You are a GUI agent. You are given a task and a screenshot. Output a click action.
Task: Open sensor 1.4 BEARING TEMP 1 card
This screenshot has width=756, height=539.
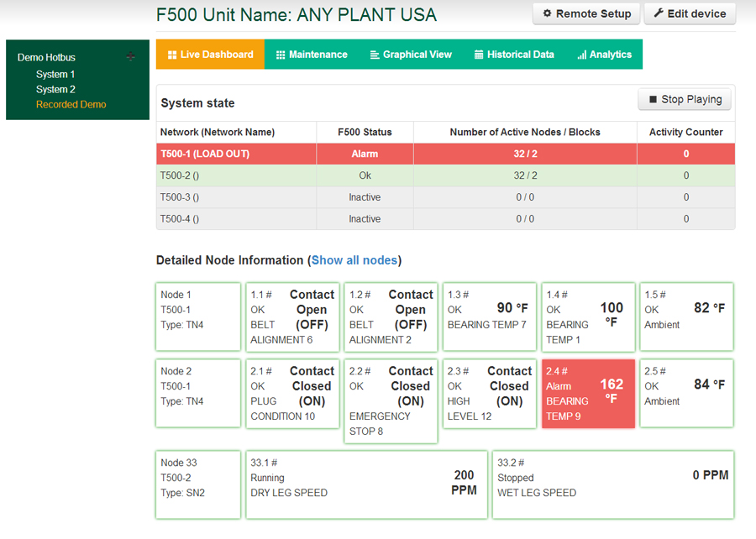click(x=588, y=317)
